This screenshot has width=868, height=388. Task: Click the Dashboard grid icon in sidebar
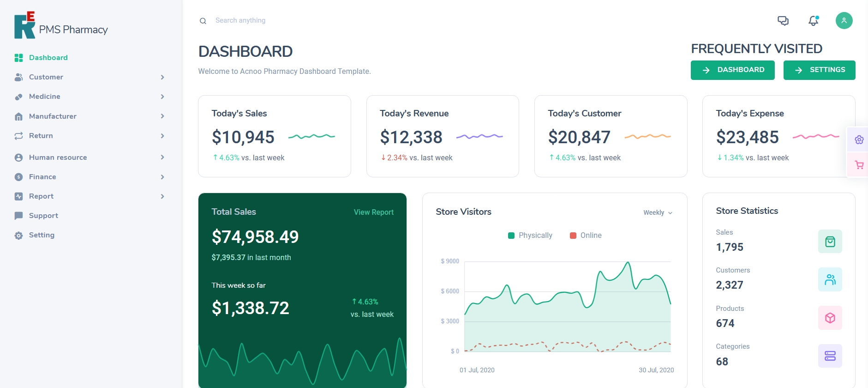pyautogui.click(x=18, y=58)
